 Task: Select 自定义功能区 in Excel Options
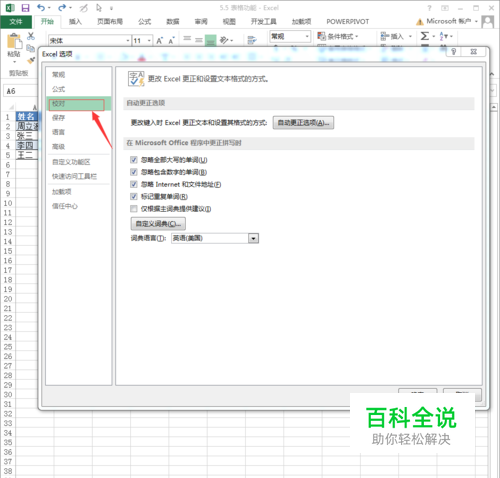tap(79, 162)
